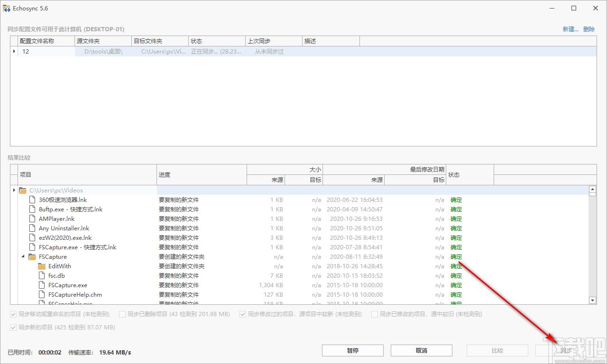Click the 取消 button
Image resolution: width=607 pixels, height=364 pixels.
click(422, 351)
